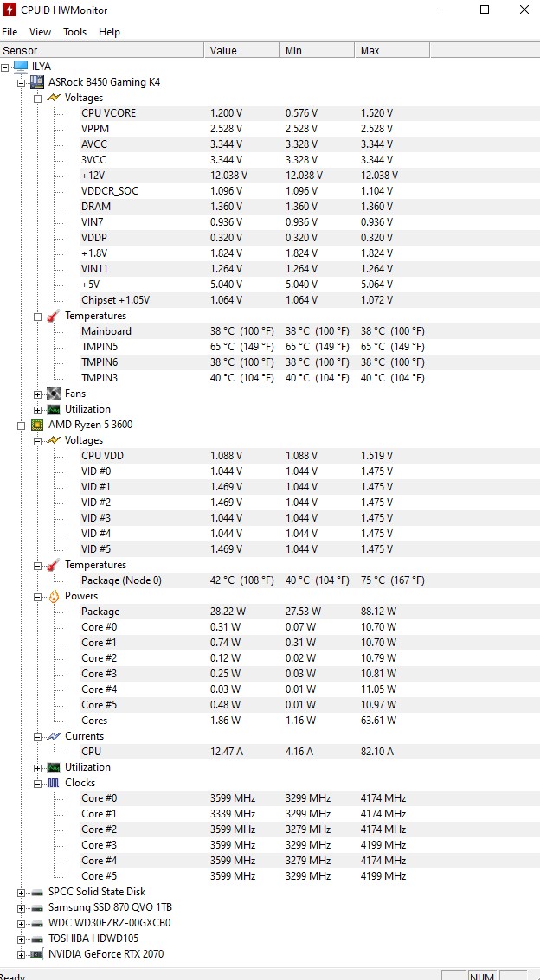Viewport: 540px width, 980px height.
Task: Expand the TOSHIBA HDWD105 drive node
Action: click(x=22, y=939)
